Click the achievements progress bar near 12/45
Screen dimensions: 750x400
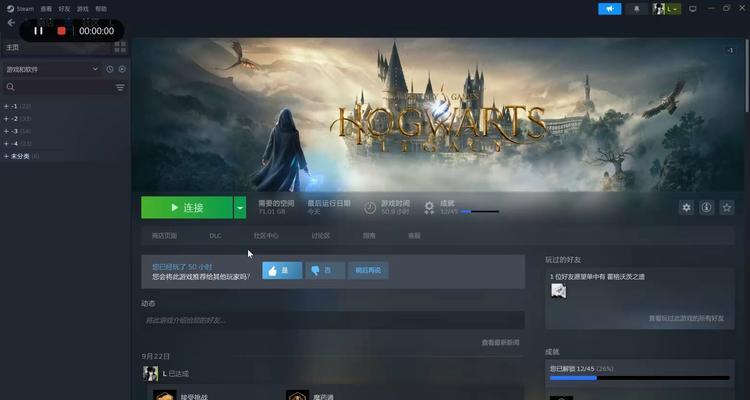coord(480,211)
